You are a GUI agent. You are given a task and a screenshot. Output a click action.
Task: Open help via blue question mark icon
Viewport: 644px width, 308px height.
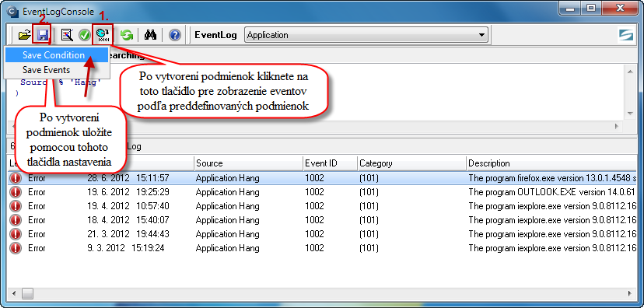point(175,35)
